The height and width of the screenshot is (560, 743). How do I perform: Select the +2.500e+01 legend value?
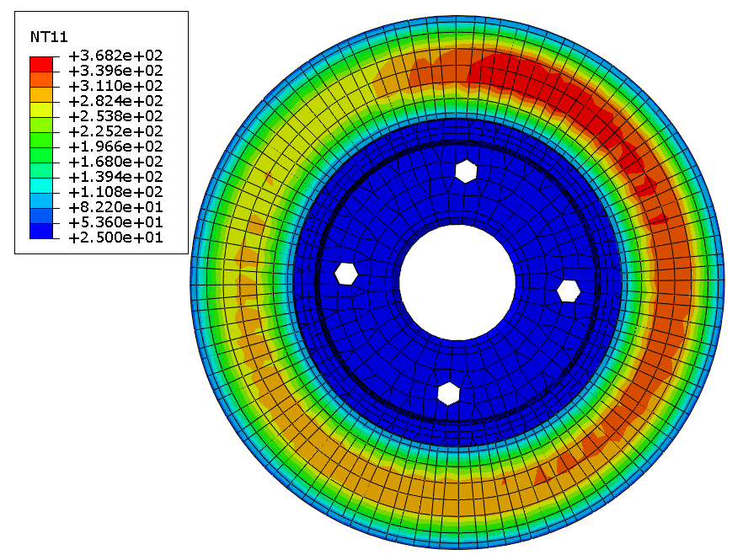(115, 237)
